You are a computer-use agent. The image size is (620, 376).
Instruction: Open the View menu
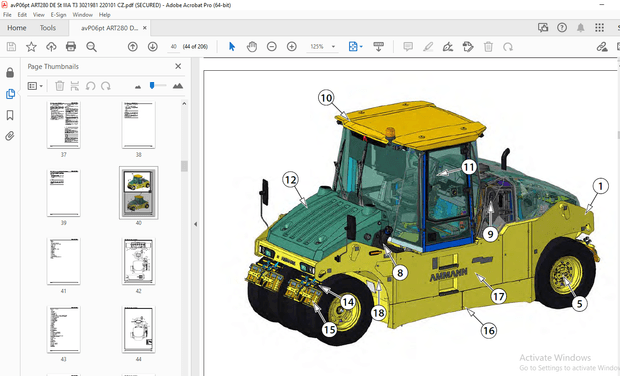pyautogui.click(x=38, y=15)
